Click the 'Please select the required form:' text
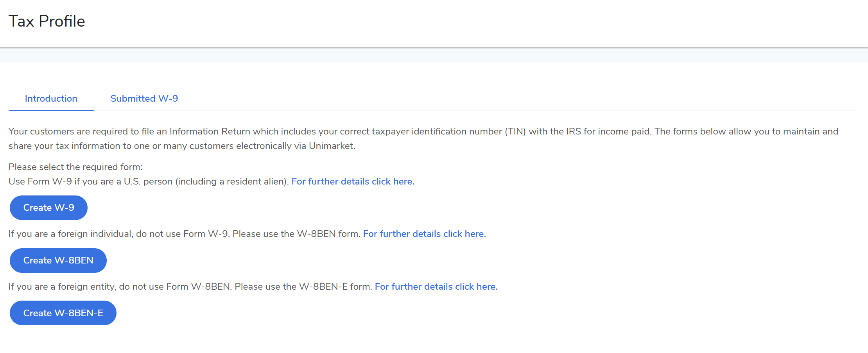 click(75, 167)
